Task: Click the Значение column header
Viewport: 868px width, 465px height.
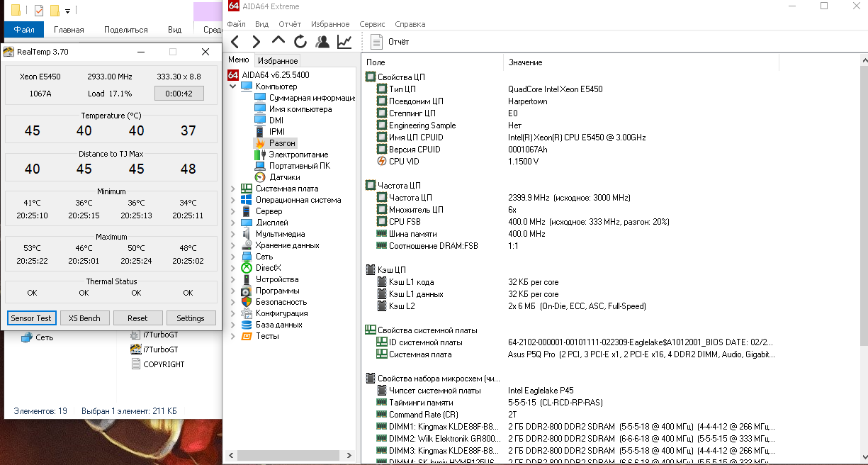Action: [641, 62]
